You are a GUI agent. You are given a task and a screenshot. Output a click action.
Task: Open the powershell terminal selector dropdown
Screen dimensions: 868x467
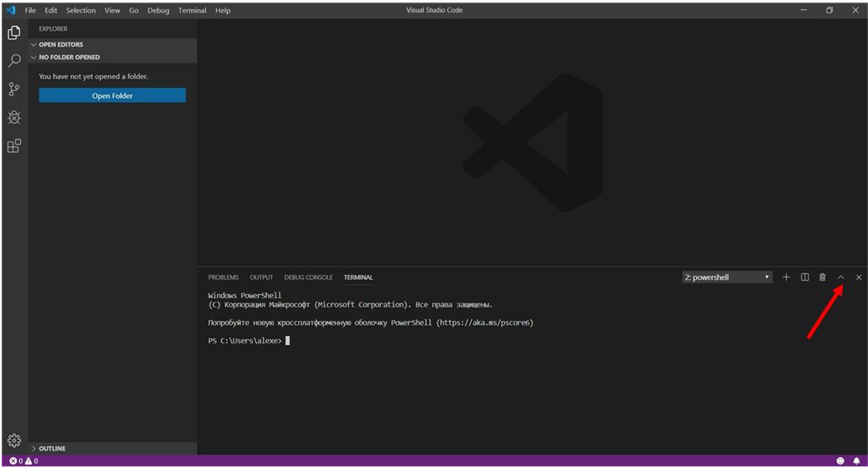tap(727, 277)
